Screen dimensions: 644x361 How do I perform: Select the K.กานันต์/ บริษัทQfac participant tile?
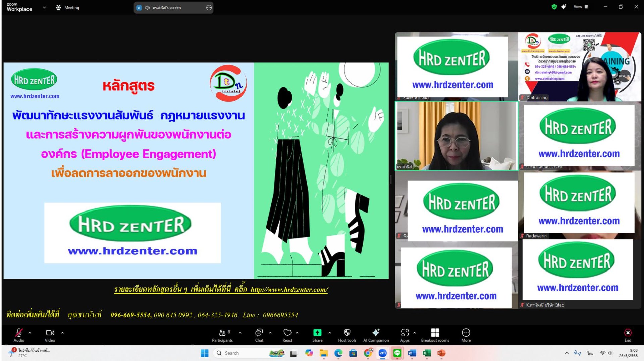(579, 274)
